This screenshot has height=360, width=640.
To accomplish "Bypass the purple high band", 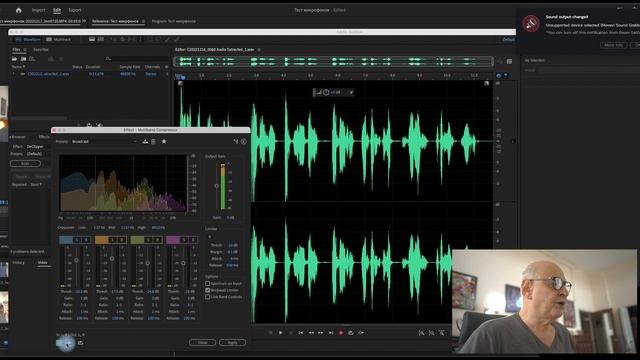I will (193, 240).
